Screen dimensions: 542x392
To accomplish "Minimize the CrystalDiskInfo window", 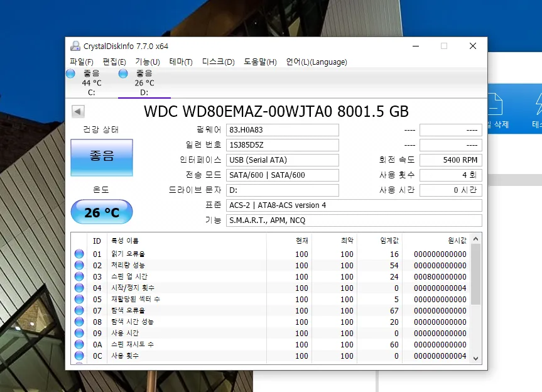I will 416,46.
